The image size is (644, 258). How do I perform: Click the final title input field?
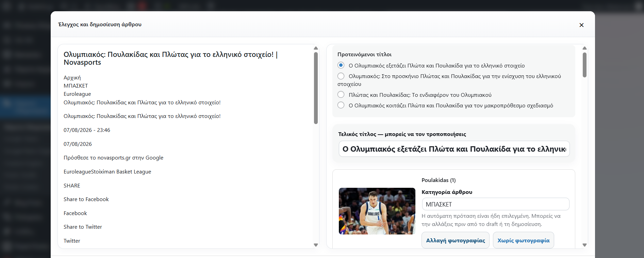[x=454, y=149]
